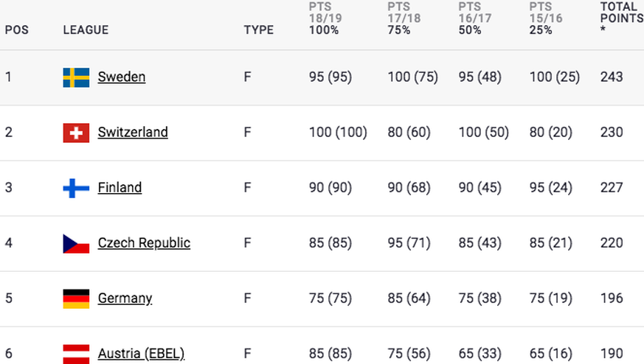The width and height of the screenshot is (644, 364).
Task: Click the Germany flag icon
Action: coord(76,298)
